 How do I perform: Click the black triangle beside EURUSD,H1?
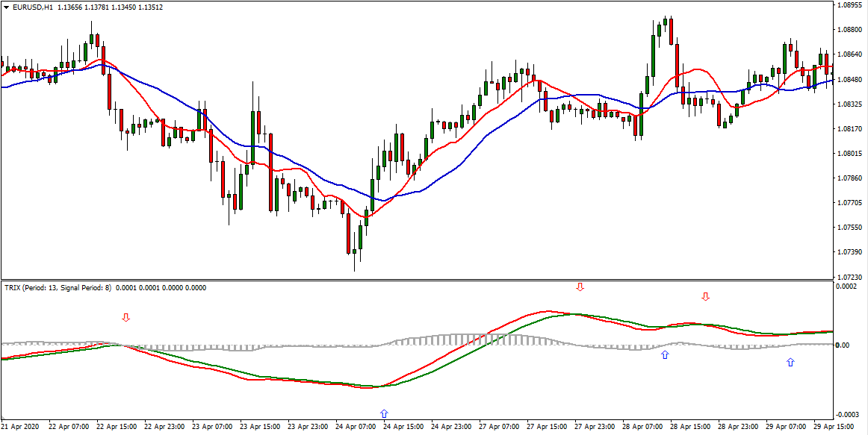(7, 7)
